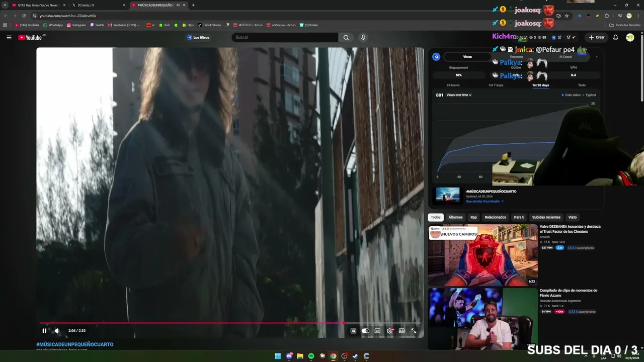Pause the playing video
Viewport: 644px width, 362px height.
(44, 331)
